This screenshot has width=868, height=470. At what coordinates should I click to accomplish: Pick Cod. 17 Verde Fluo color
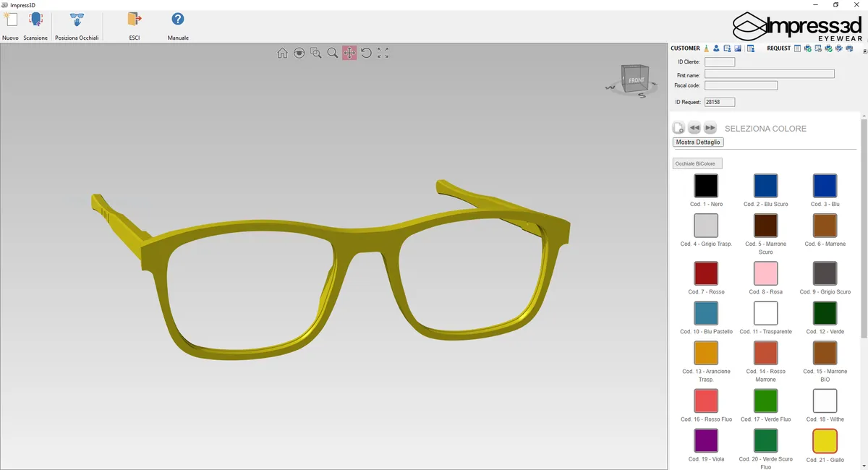(765, 401)
